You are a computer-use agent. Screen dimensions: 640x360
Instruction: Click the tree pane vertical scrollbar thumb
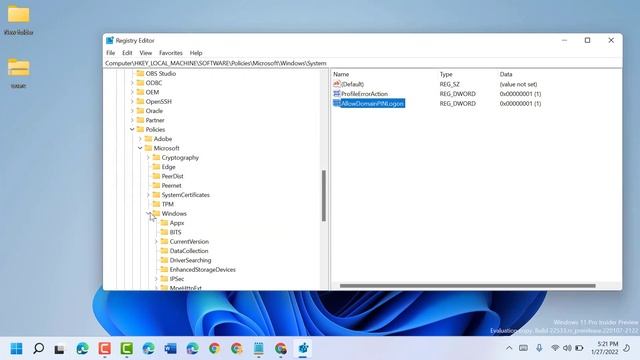[x=324, y=196]
